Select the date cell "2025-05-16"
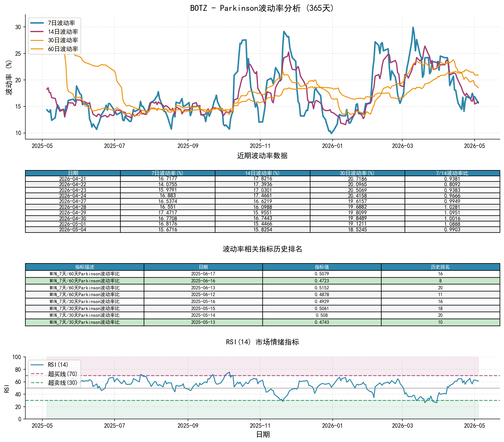The image size is (504, 442). (x=203, y=301)
